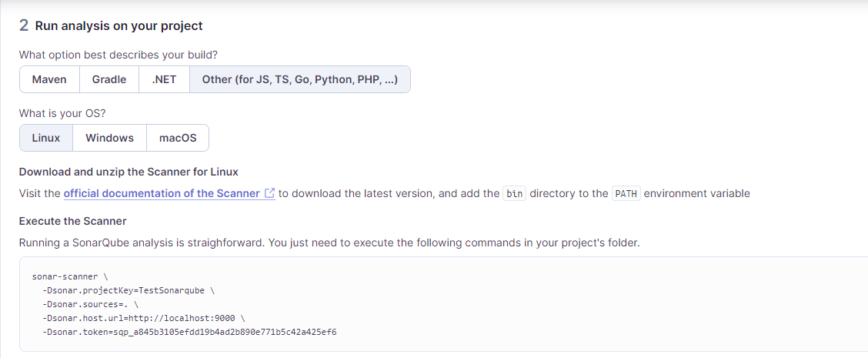This screenshot has height=358, width=868.
Task: Click the 'PATH' inline code label
Action: [626, 194]
